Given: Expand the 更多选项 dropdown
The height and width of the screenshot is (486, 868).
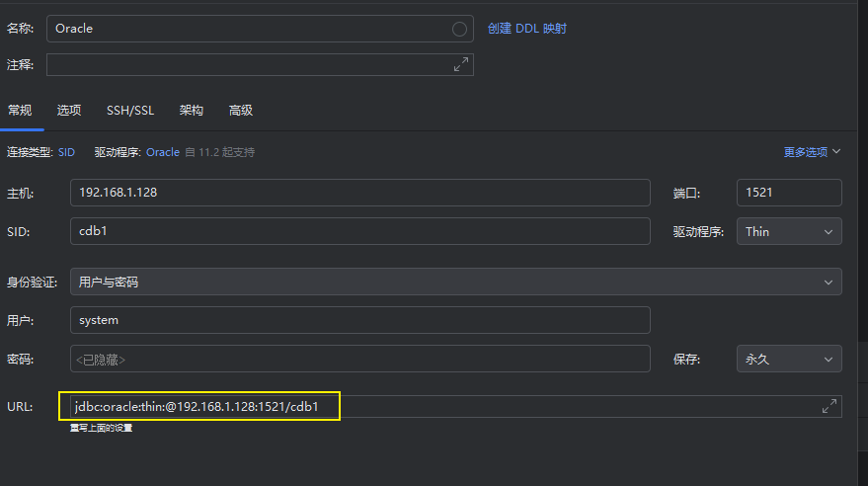Looking at the screenshot, I should pyautogui.click(x=812, y=152).
